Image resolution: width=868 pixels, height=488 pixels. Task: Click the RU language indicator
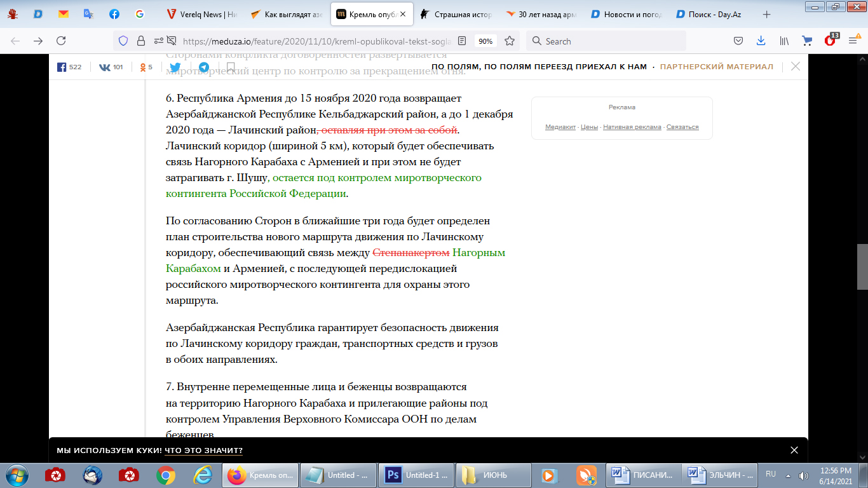771,474
